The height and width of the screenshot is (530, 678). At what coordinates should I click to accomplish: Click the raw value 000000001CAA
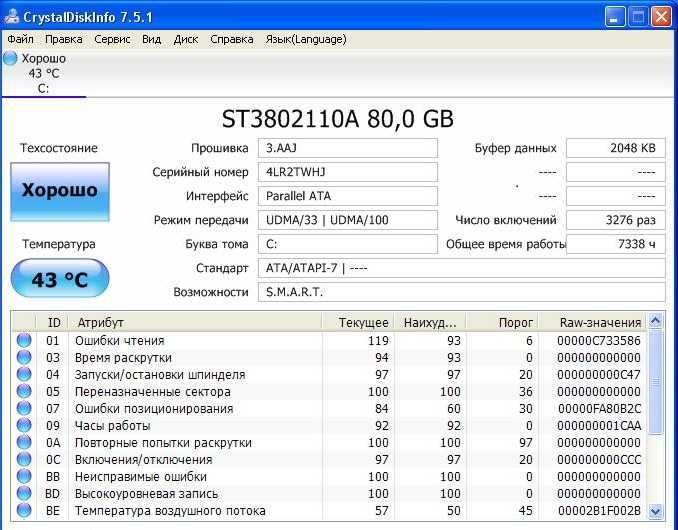pyautogui.click(x=599, y=425)
